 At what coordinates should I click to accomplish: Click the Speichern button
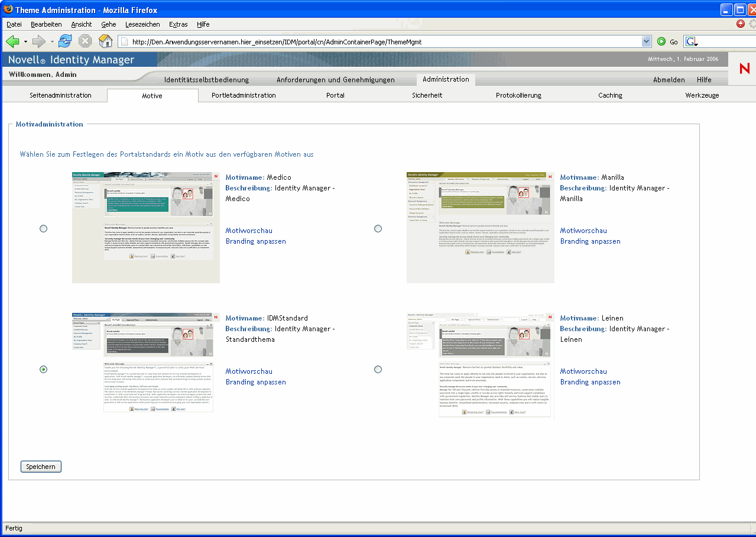(41, 467)
